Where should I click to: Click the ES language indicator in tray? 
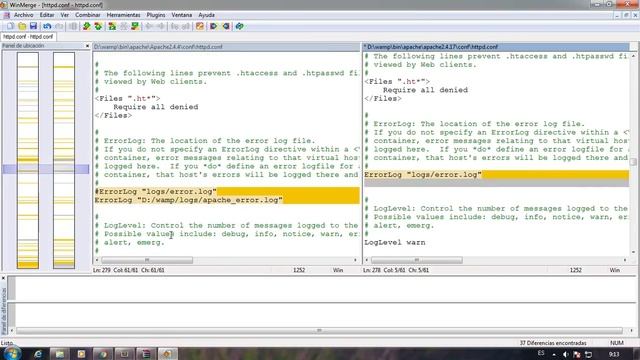pos(541,353)
